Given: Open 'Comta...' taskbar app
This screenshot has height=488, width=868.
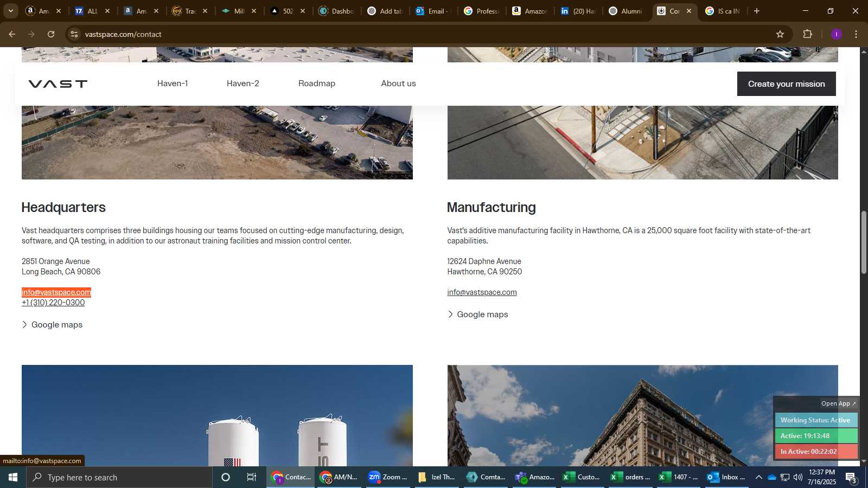Looking at the screenshot, I should pos(486,477).
